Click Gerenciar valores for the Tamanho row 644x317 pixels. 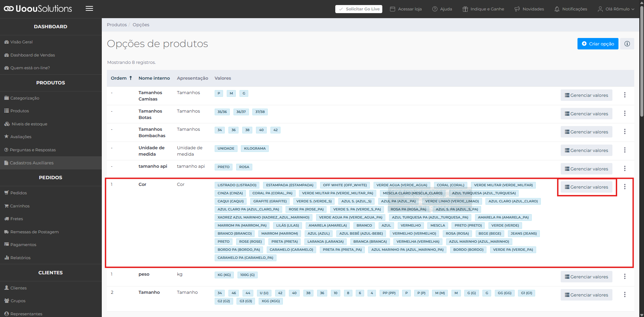tap(587, 295)
